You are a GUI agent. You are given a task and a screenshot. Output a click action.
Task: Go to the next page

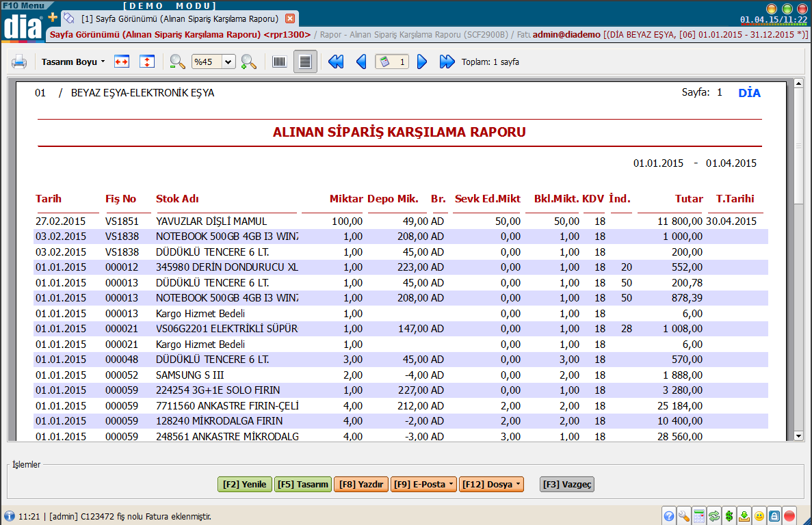point(422,62)
